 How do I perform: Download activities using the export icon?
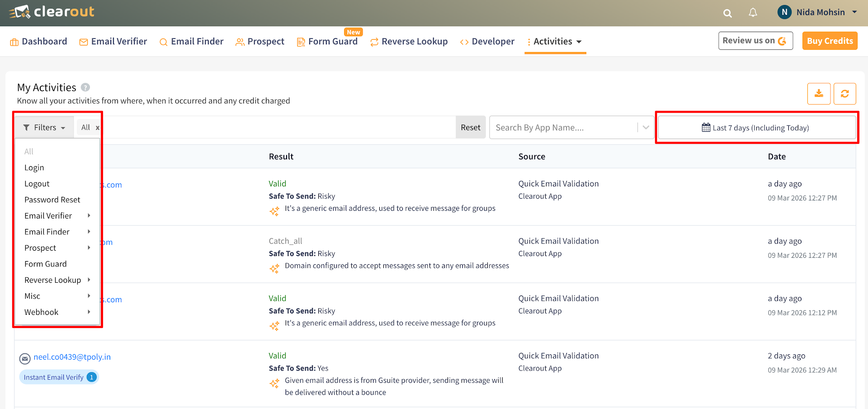pos(819,93)
